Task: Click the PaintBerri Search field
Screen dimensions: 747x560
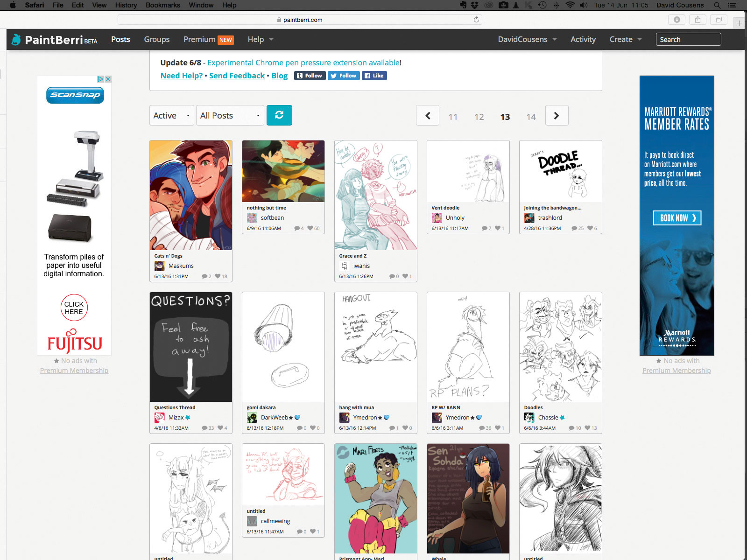Action: [x=689, y=40]
